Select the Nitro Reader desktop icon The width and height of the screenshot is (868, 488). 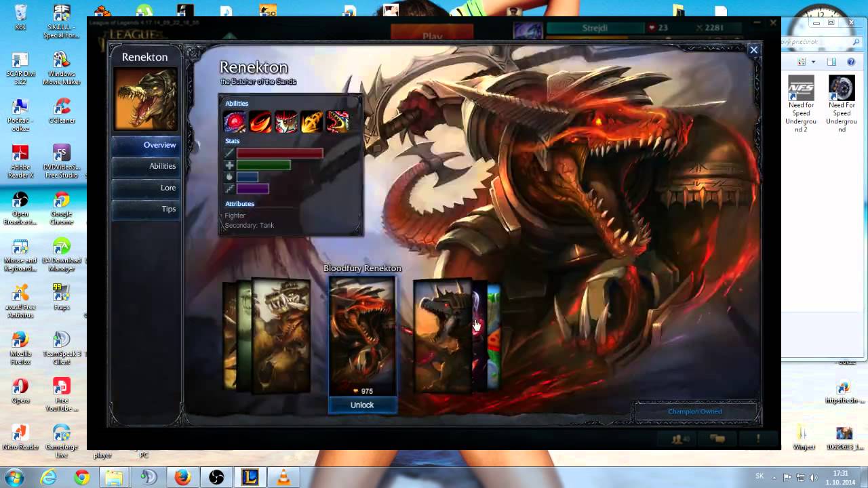coord(20,437)
